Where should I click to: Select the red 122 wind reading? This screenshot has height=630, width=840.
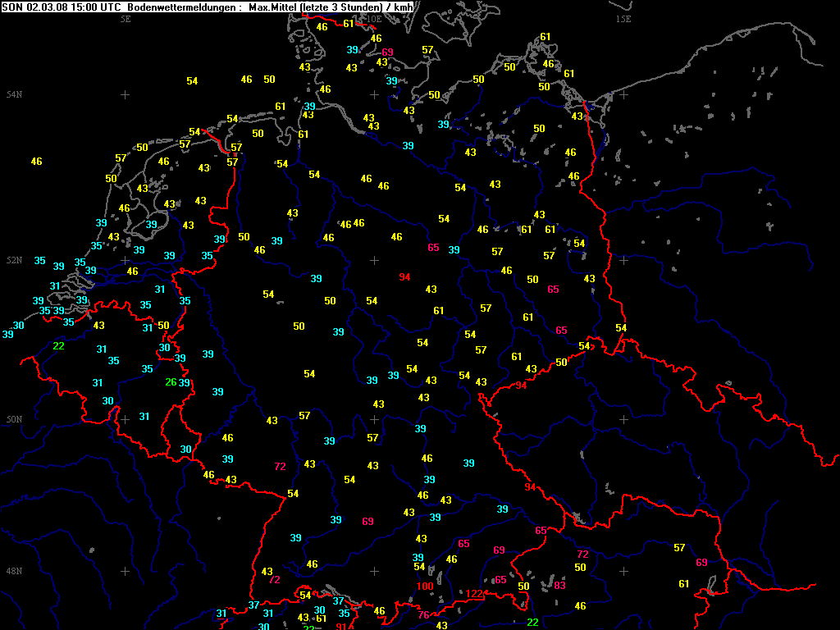(x=475, y=594)
